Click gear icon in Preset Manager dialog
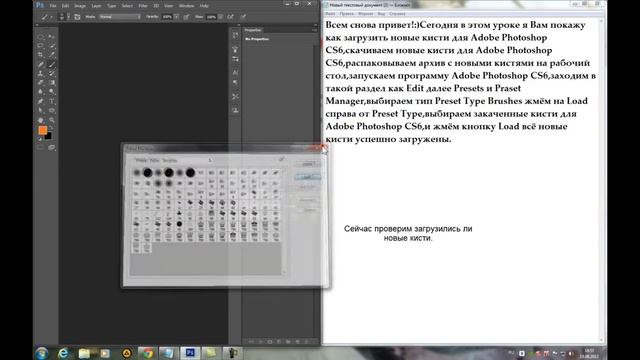640x360 pixels. pyautogui.click(x=281, y=160)
